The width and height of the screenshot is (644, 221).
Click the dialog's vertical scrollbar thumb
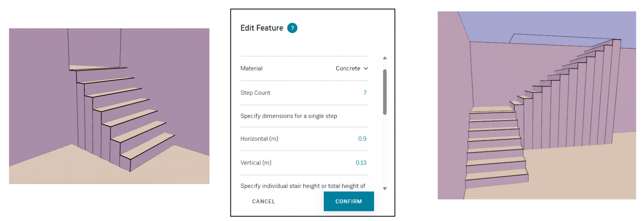[385, 92]
